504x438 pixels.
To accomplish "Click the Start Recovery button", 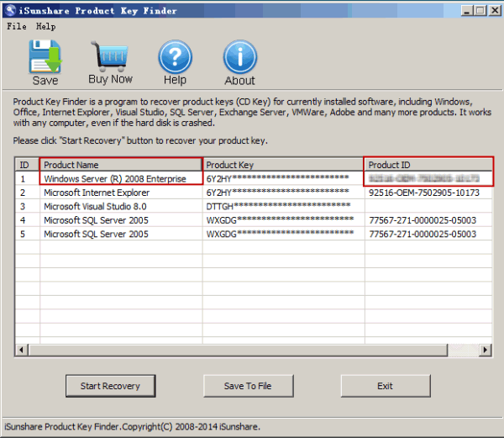I will point(111,386).
